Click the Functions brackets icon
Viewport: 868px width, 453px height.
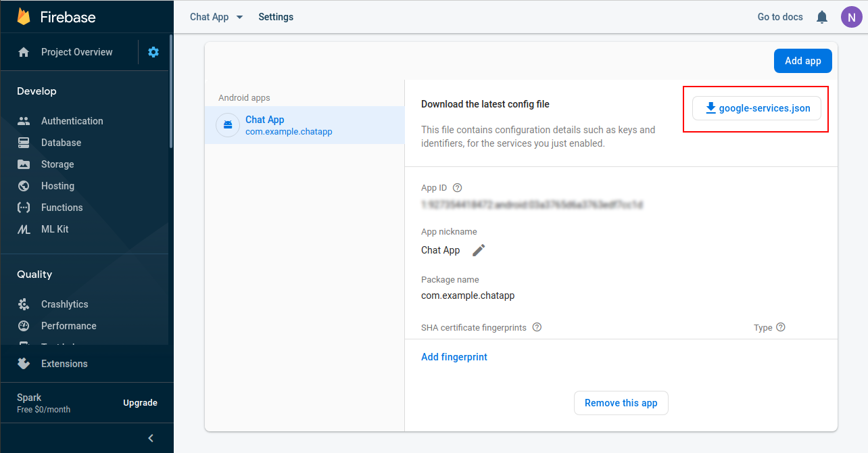24,208
